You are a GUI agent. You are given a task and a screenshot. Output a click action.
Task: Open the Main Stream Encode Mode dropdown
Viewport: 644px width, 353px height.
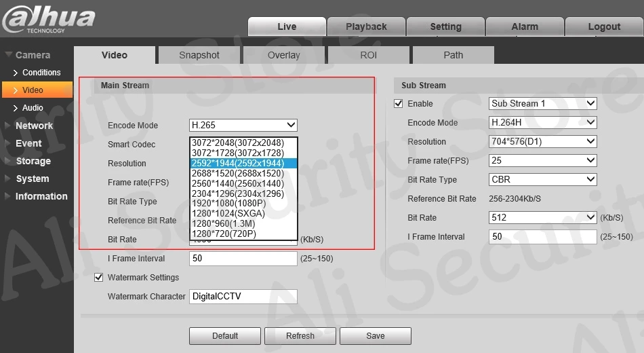tap(243, 125)
